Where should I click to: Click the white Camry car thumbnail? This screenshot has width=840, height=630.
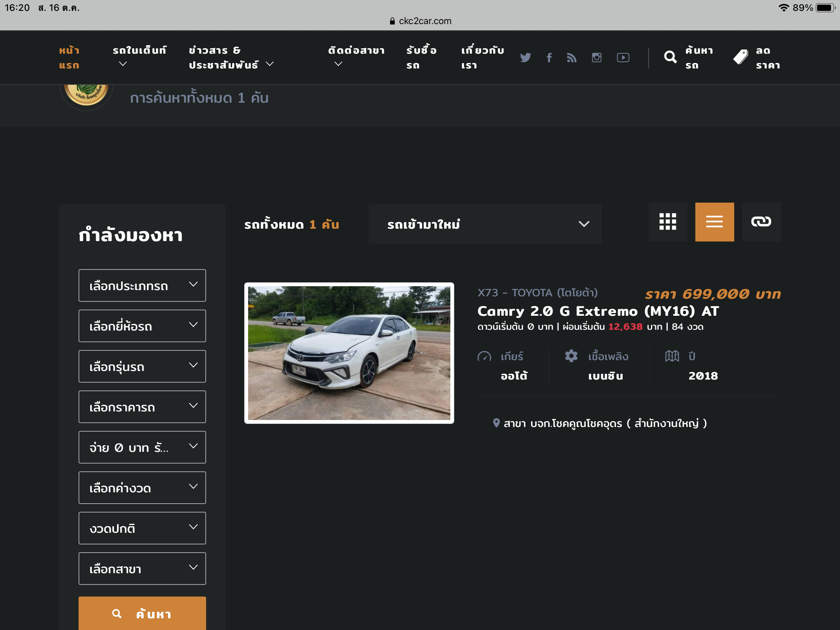click(349, 353)
